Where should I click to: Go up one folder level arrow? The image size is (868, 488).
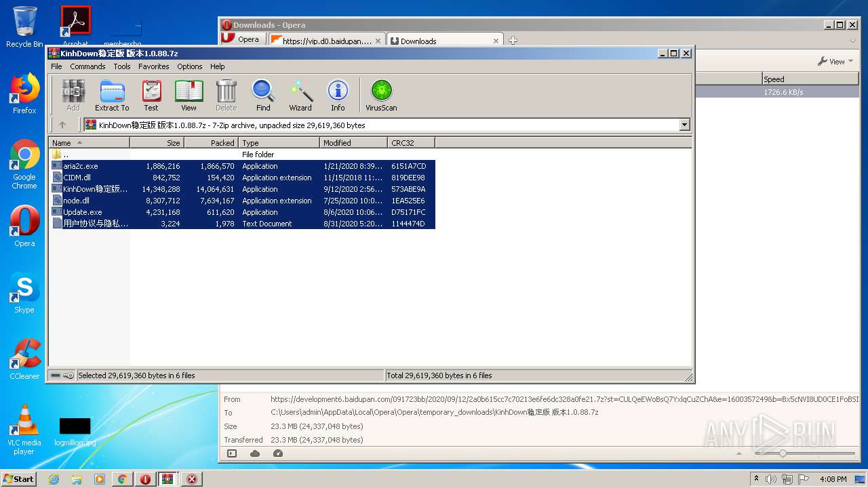62,125
